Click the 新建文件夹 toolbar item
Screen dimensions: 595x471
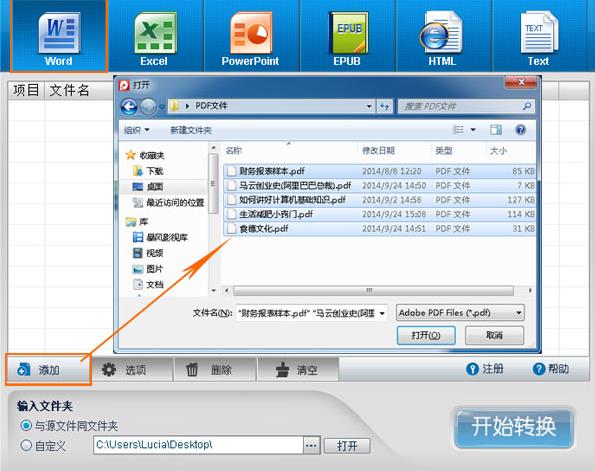(x=191, y=131)
